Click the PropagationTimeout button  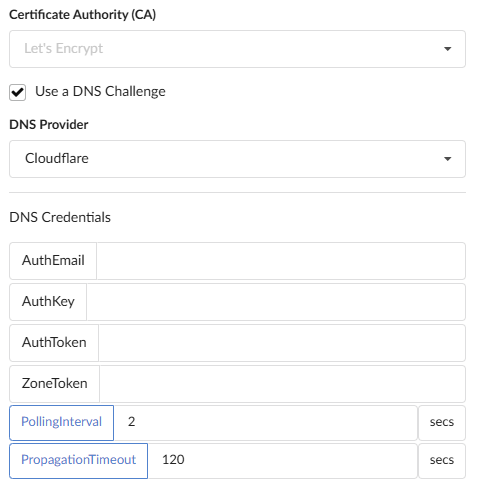pos(79,461)
